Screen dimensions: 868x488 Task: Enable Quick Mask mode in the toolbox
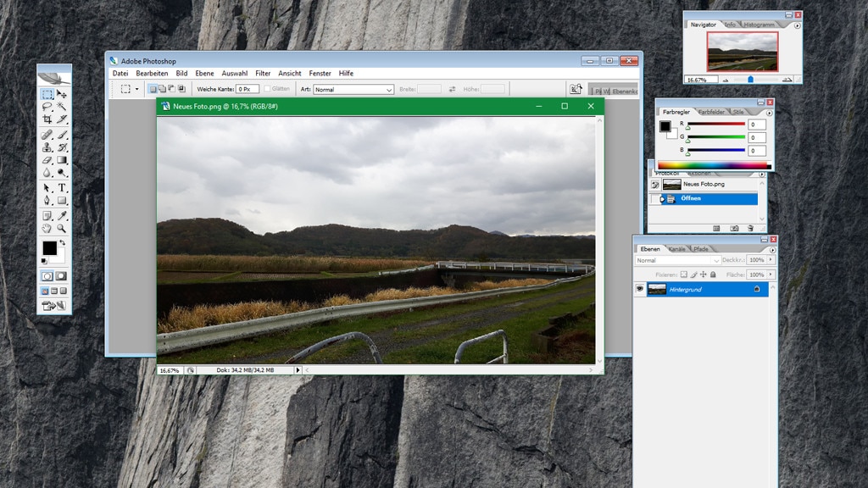click(x=61, y=276)
